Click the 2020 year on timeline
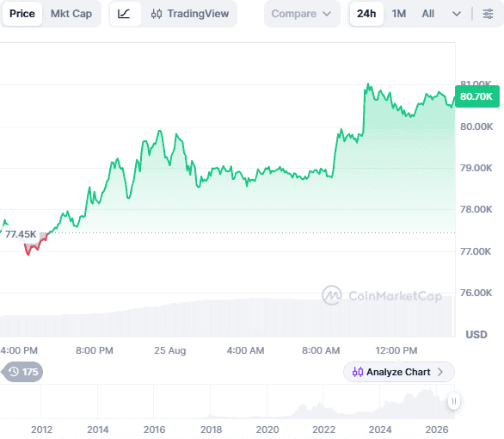The width and height of the screenshot is (504, 439). (x=267, y=430)
